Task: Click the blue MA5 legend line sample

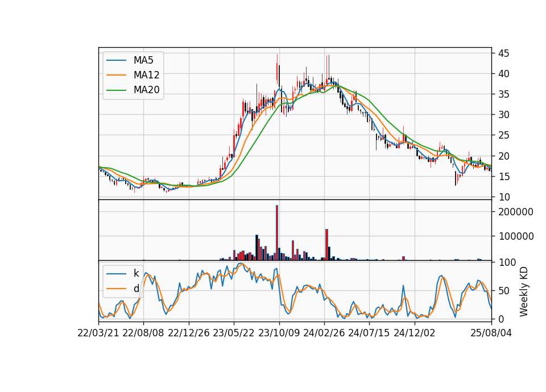Action: (116, 60)
